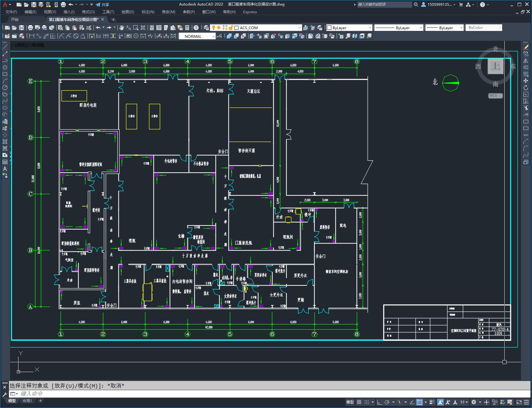532x408 pixels.
Task: Click the Plot printer icon in title bar
Action: 63,5
